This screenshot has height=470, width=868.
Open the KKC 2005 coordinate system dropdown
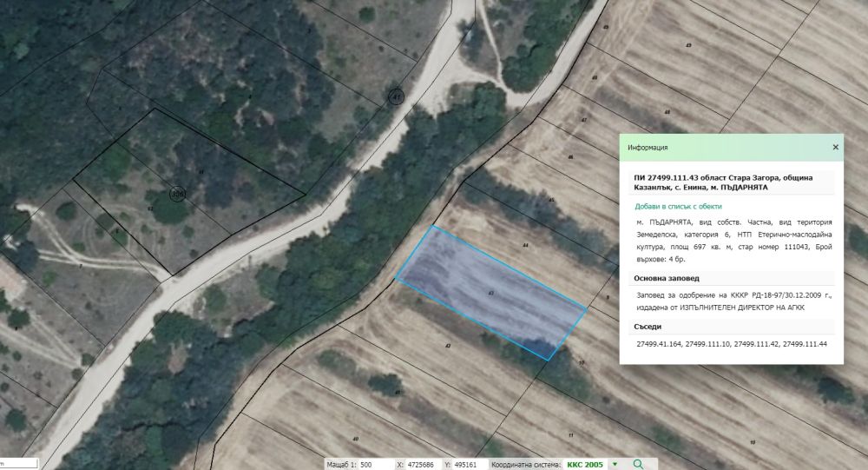point(615,464)
